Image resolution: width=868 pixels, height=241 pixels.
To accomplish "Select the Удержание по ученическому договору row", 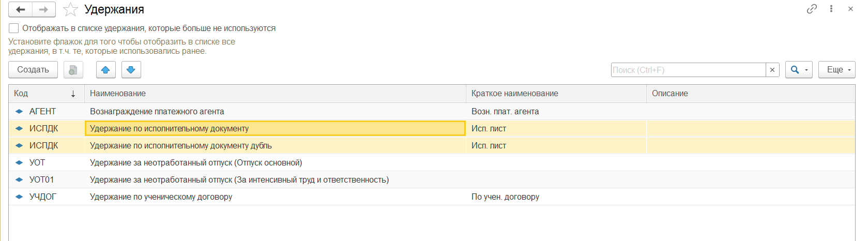I will tap(432, 197).
